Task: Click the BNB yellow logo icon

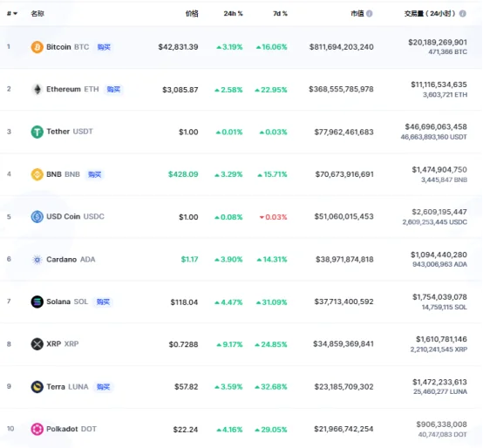Action: tap(37, 174)
